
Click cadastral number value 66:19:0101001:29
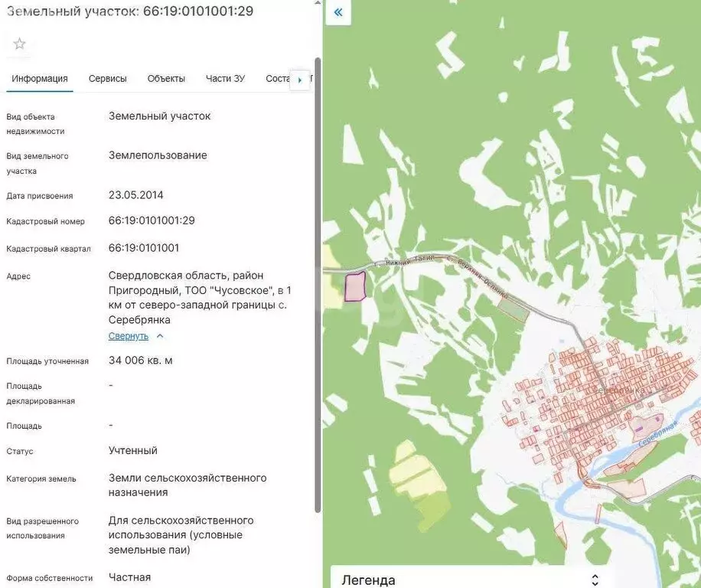point(152,220)
